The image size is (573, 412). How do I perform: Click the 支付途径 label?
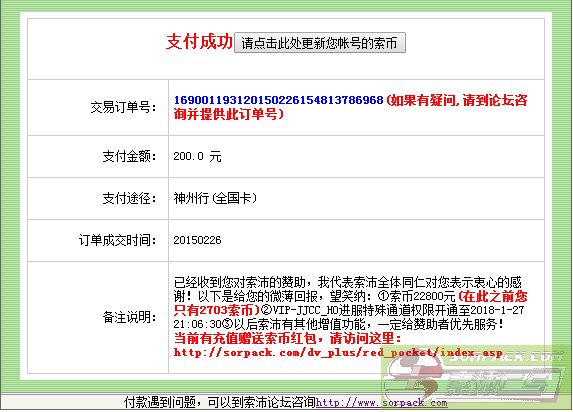pos(129,199)
